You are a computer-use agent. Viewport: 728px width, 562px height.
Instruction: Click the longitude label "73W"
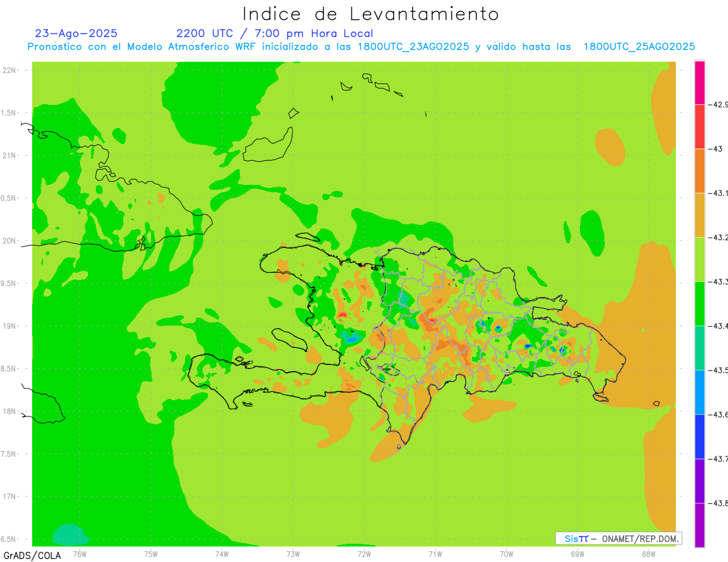tap(293, 553)
